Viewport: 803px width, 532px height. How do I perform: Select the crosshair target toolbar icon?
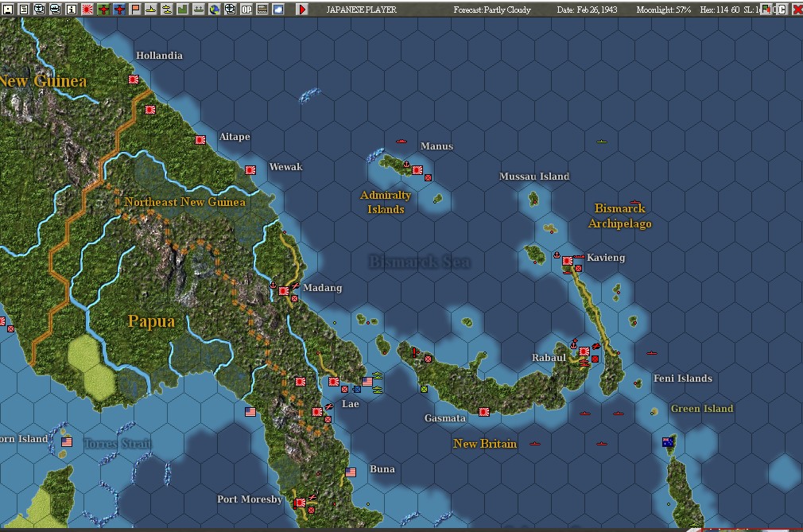coord(231,10)
